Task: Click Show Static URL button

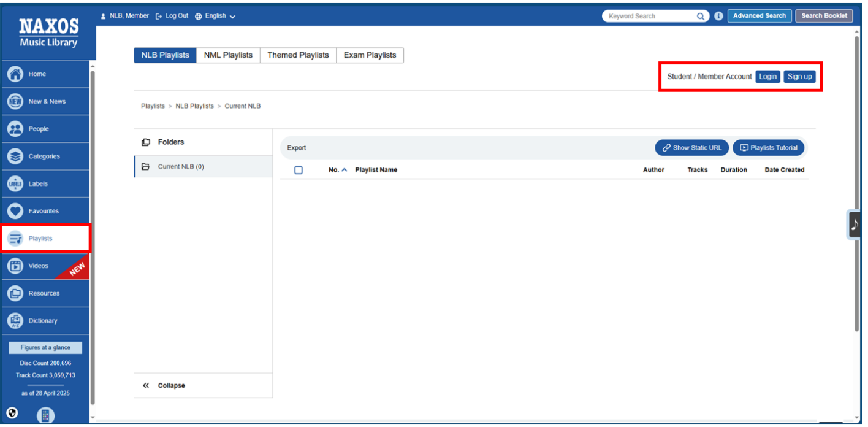Action: coord(691,148)
